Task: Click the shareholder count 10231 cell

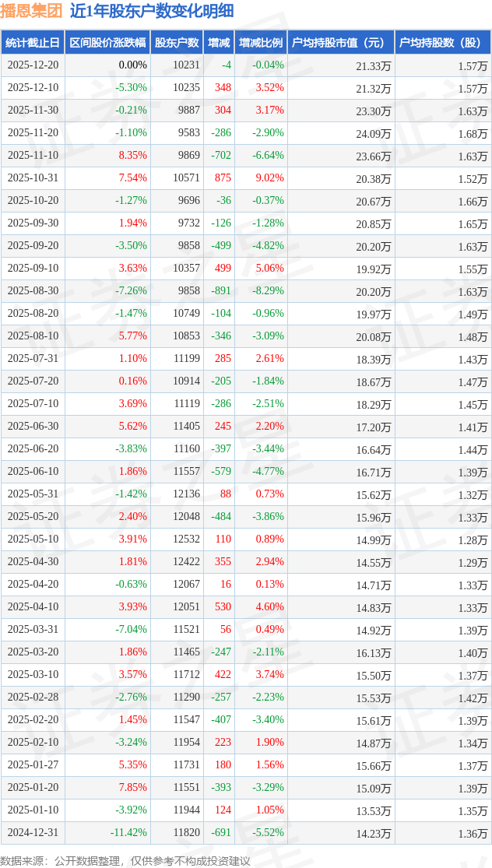Action: coord(187,65)
